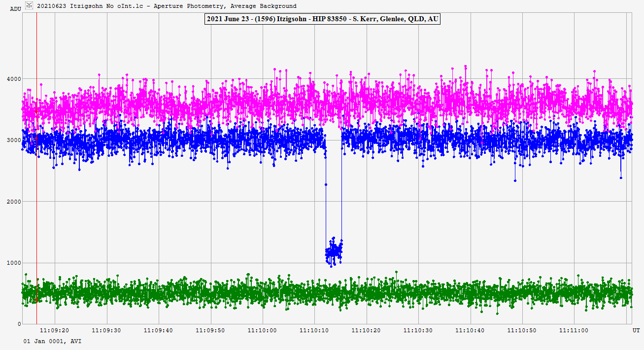
Task: Click the 11:09:20 time label
Action: coord(54,331)
